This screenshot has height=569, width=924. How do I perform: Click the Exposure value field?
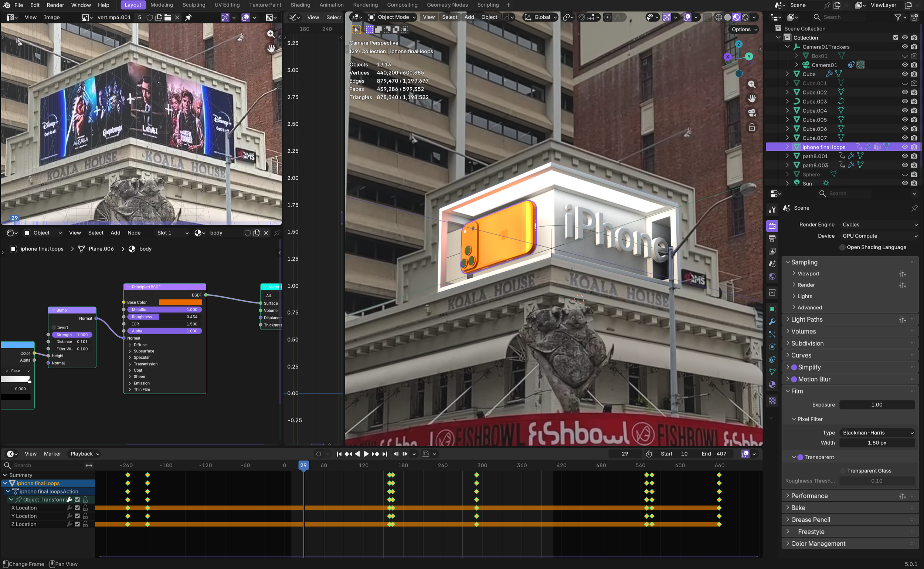[x=877, y=405]
